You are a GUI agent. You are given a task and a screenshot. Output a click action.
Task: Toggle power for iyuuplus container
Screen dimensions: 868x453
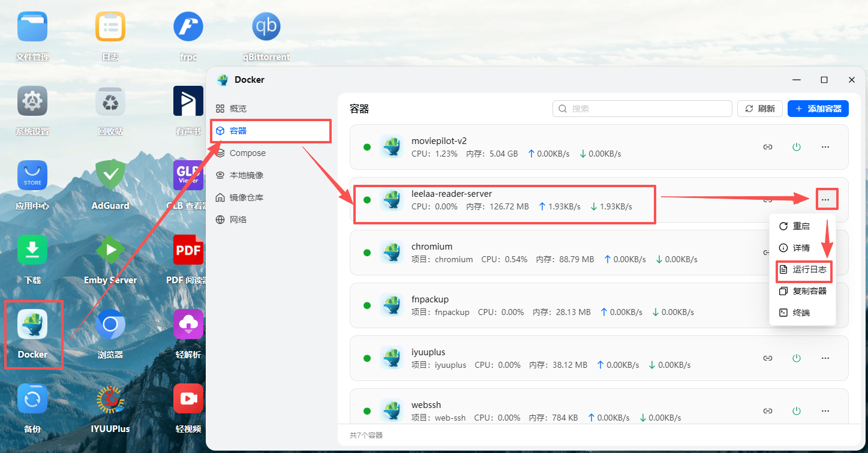click(797, 358)
